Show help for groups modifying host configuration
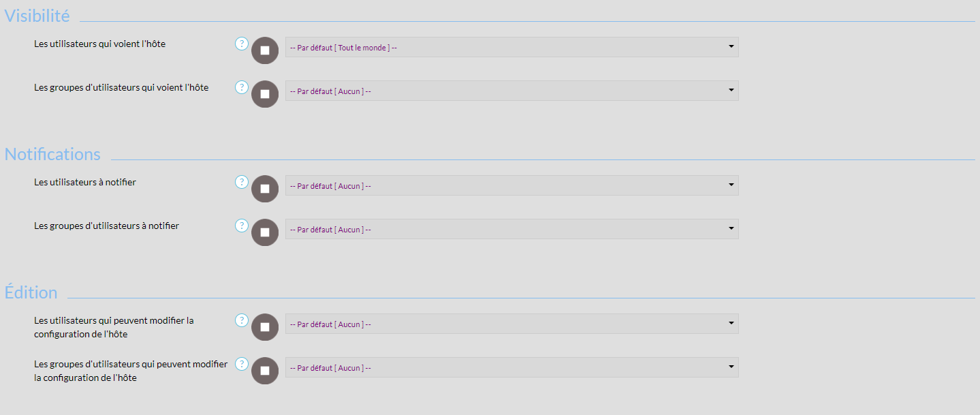Viewport: 980px width, 415px height. pyautogui.click(x=242, y=364)
